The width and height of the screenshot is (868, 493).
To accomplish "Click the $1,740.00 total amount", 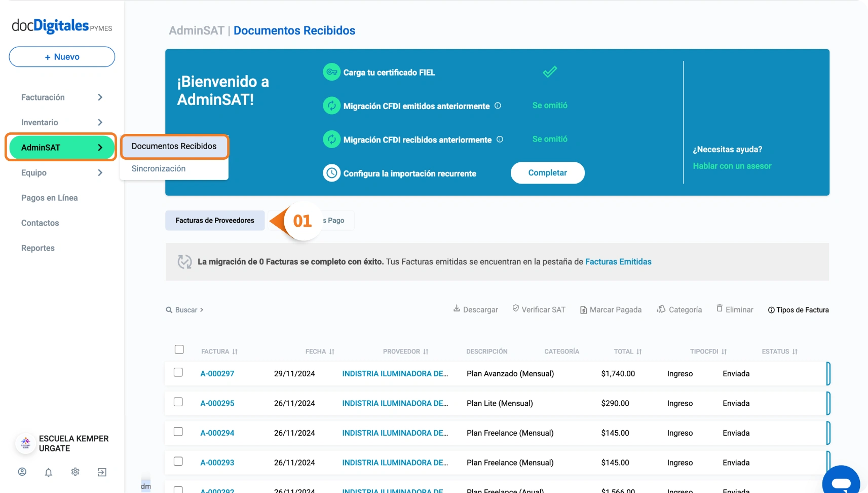I will [x=618, y=374].
